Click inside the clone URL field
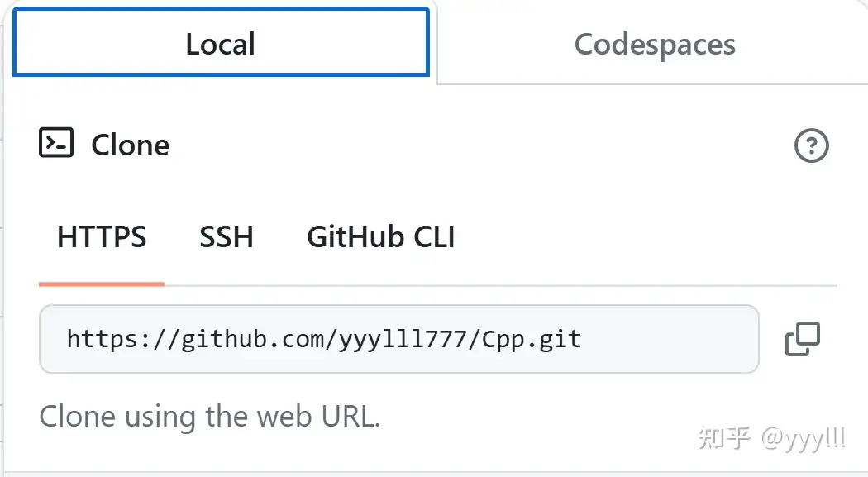The height and width of the screenshot is (477, 868). pyautogui.click(x=398, y=339)
